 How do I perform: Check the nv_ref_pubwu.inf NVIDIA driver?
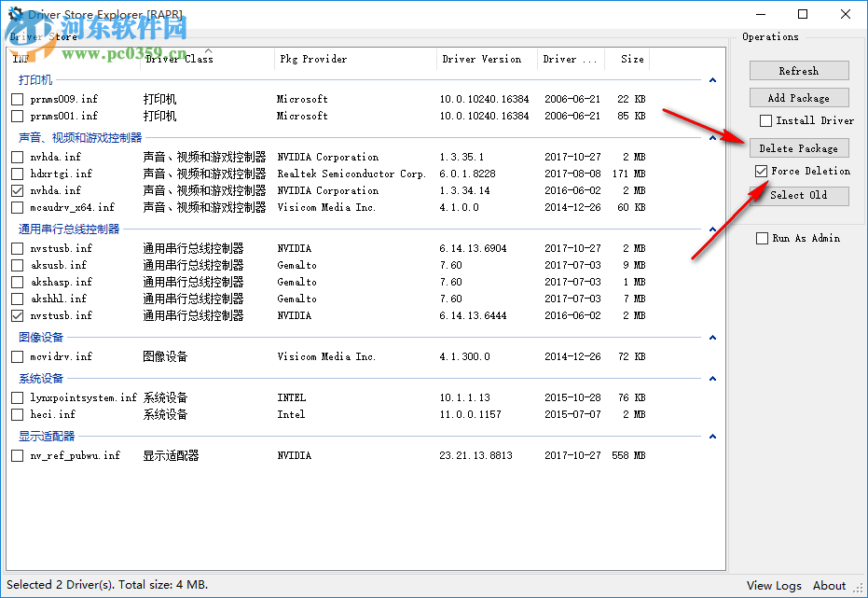click(x=16, y=455)
